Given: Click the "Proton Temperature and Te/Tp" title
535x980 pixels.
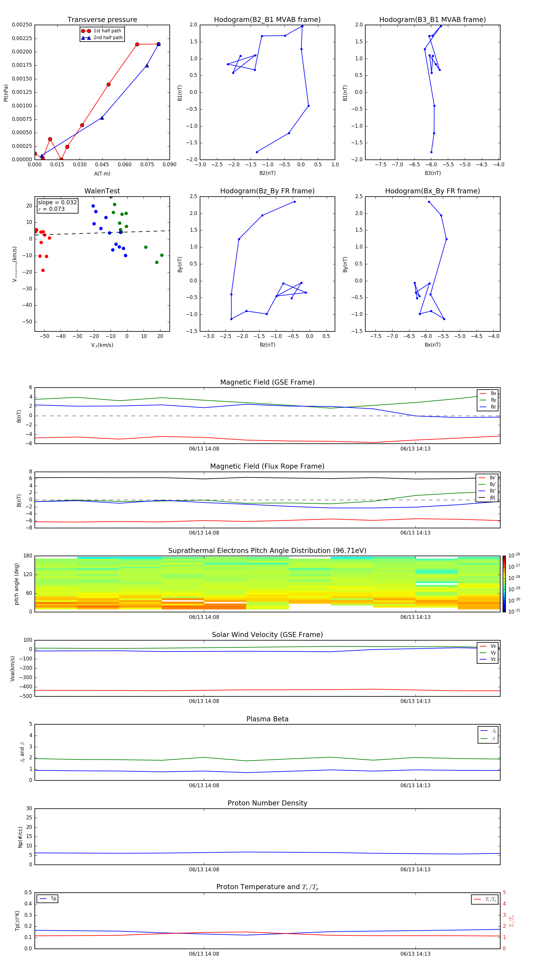Looking at the screenshot, I should coord(267,887).
